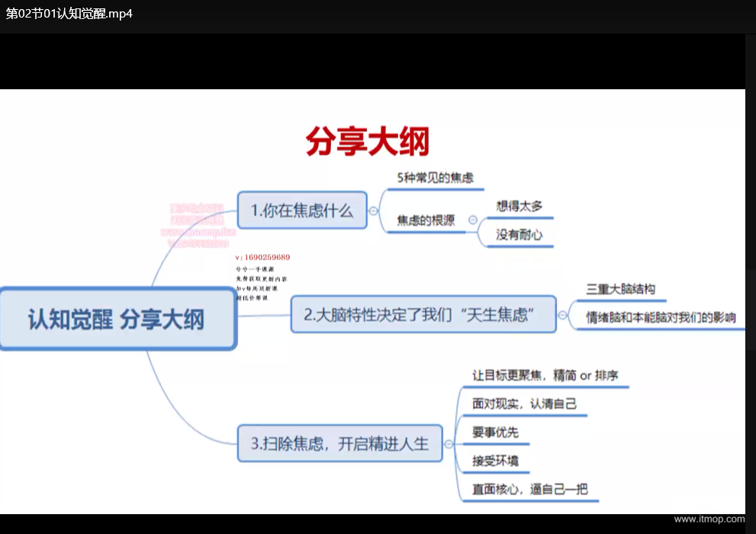Click the '想得太多' leaf topic
The width and height of the screenshot is (756, 534).
[519, 205]
